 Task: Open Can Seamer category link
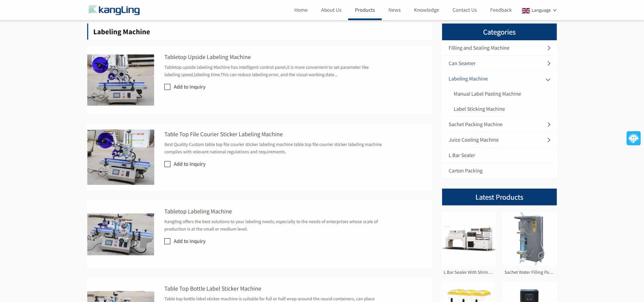(x=462, y=63)
